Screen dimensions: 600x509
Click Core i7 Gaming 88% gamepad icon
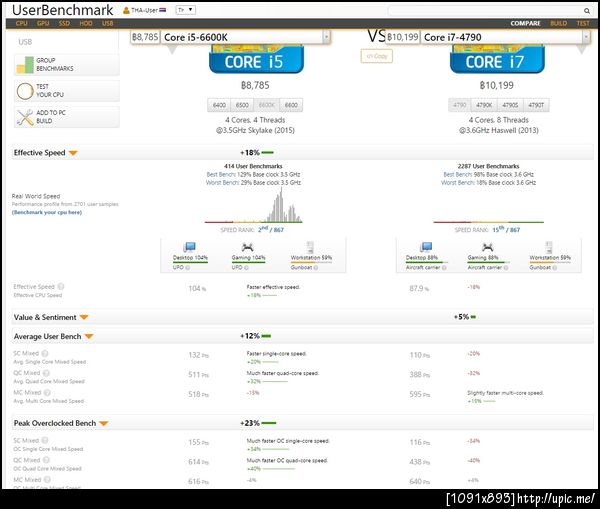[487, 247]
